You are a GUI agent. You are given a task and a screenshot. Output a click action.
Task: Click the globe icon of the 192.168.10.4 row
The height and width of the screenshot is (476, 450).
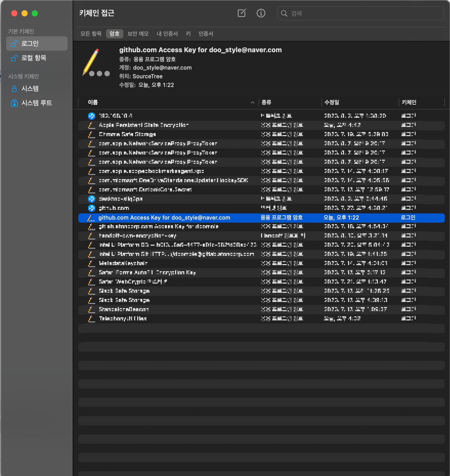click(x=91, y=116)
